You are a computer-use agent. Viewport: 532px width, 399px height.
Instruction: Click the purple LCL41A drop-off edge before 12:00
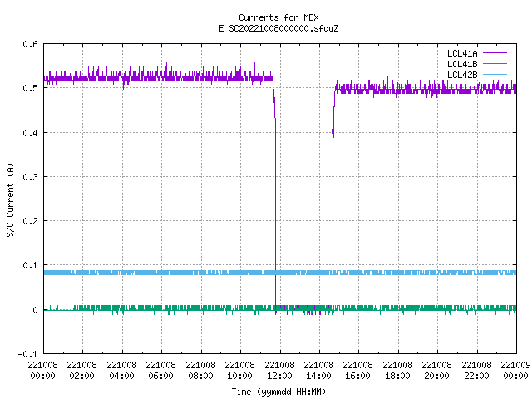click(x=275, y=204)
